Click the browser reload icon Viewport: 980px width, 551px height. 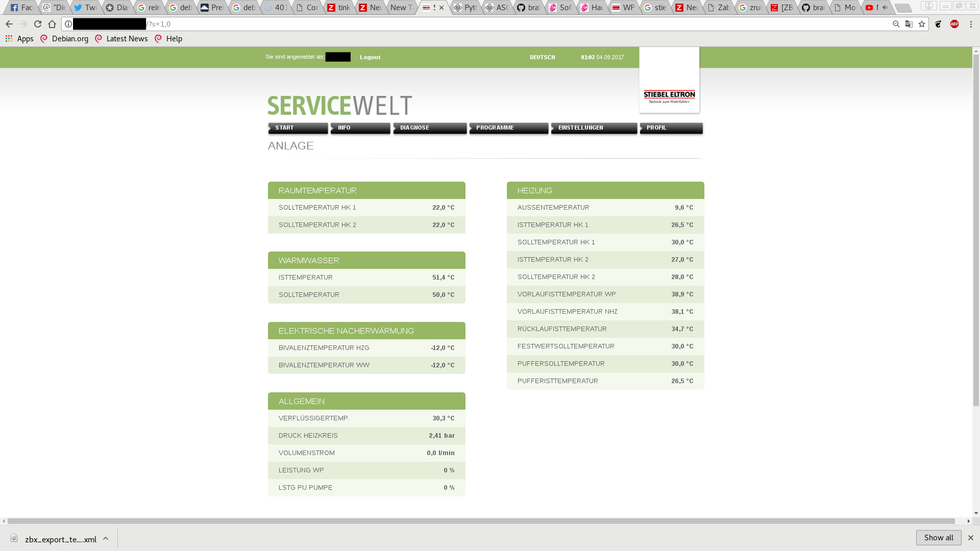[38, 24]
